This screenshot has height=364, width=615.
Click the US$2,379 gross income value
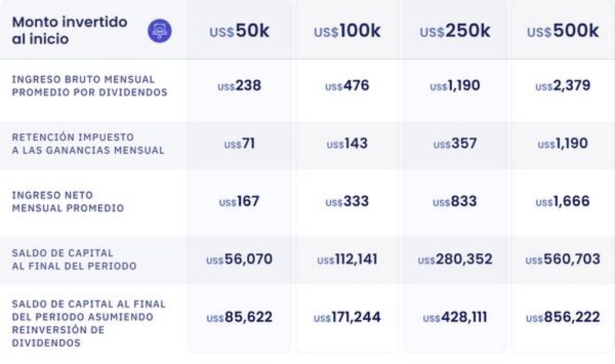pyautogui.click(x=563, y=85)
